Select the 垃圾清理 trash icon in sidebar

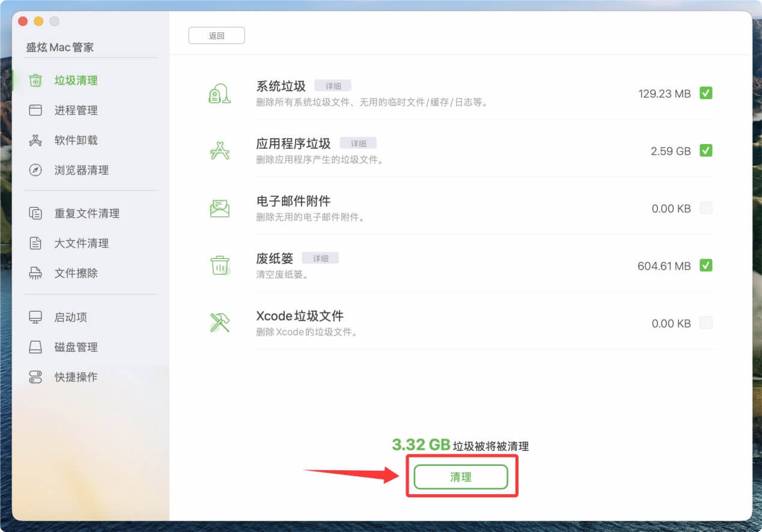point(36,80)
